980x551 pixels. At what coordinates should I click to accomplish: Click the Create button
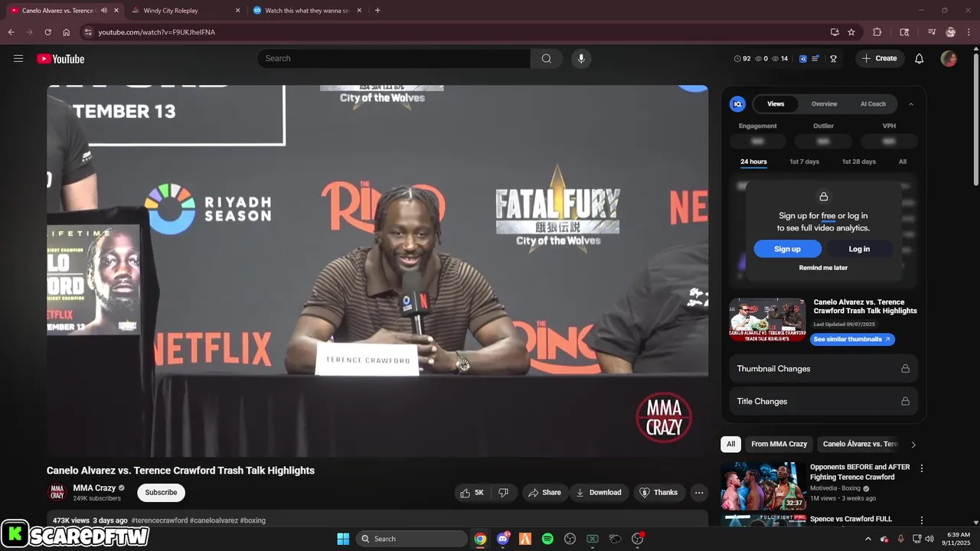tap(880, 58)
